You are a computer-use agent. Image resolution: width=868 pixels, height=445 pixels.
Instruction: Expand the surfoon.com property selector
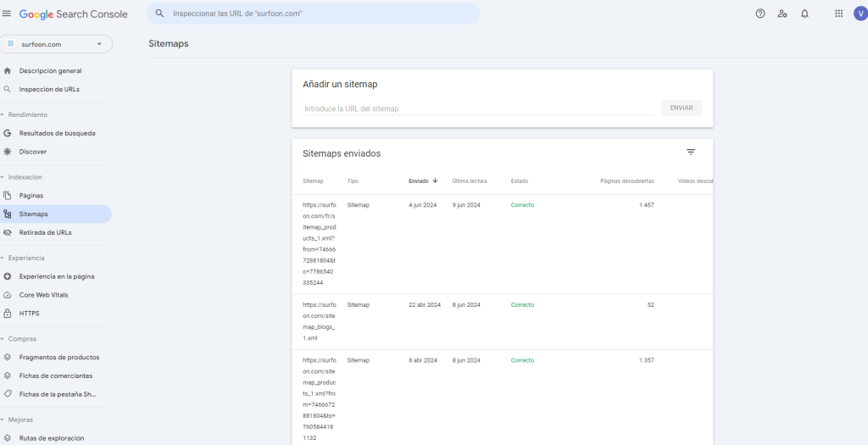pos(56,44)
